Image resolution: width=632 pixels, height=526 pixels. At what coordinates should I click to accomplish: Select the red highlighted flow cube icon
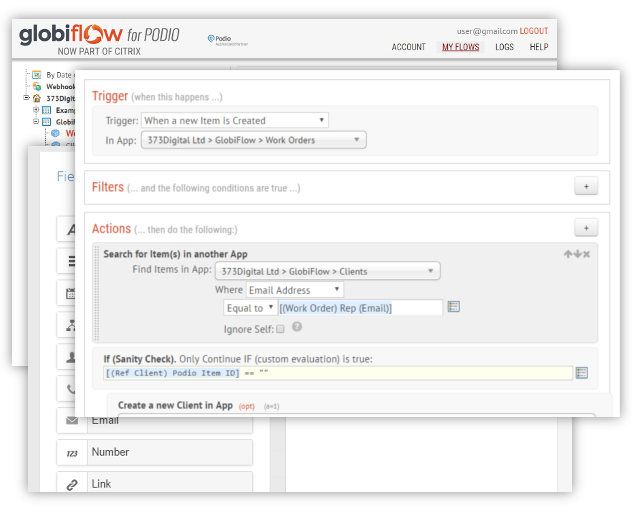click(56, 133)
